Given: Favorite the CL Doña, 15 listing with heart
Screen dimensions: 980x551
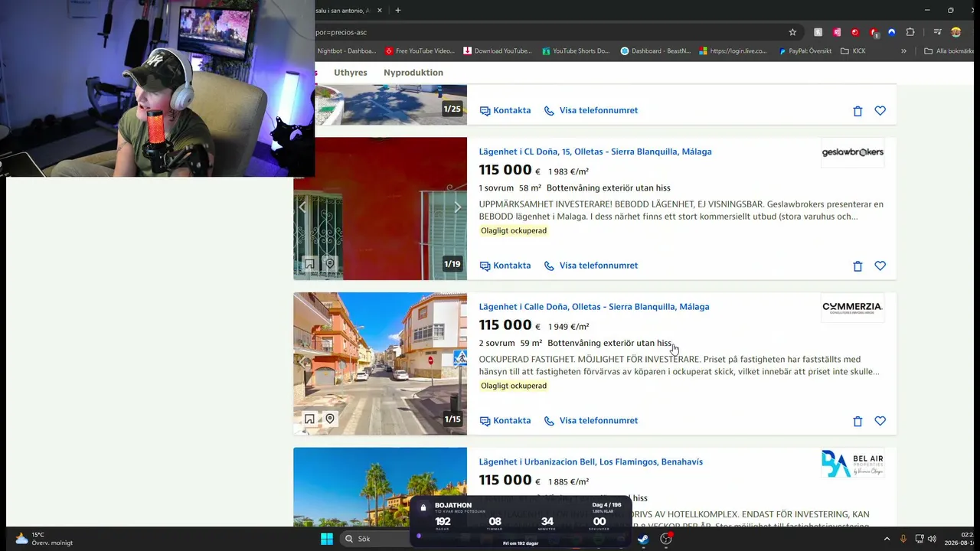Looking at the screenshot, I should click(x=880, y=266).
